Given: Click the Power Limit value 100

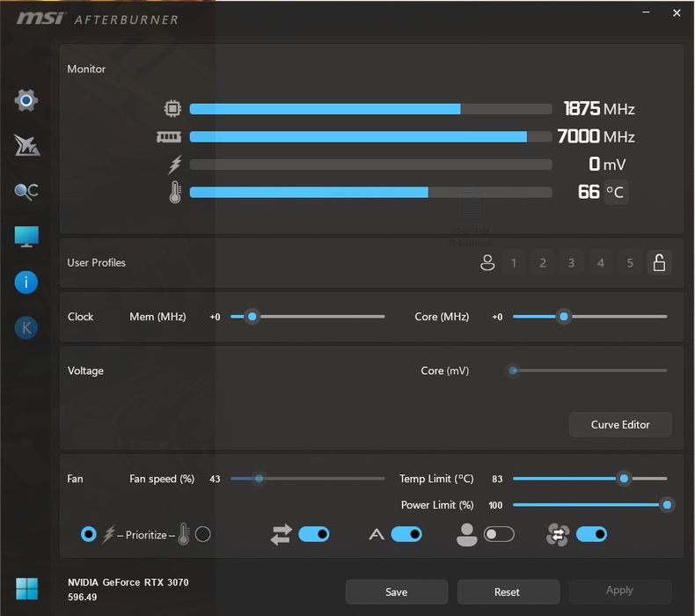Looking at the screenshot, I should click(x=495, y=505).
